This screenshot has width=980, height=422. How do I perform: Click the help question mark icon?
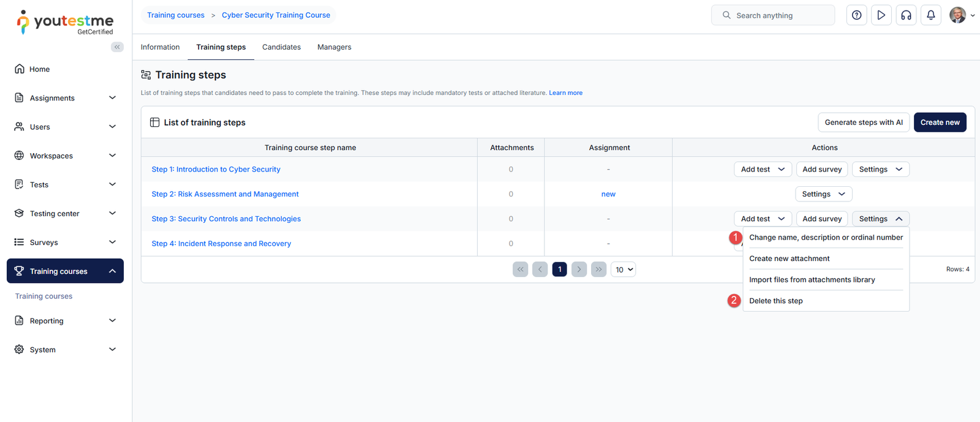pos(856,15)
